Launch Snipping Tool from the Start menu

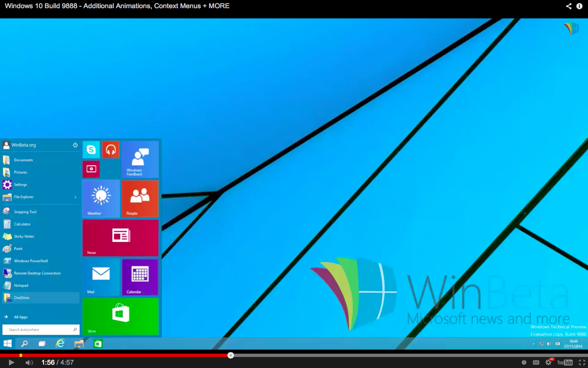pos(41,212)
